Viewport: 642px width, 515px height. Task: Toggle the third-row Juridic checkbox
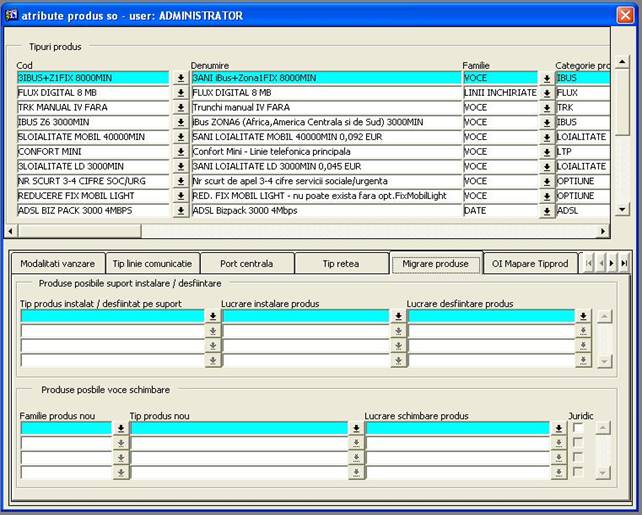point(579,457)
